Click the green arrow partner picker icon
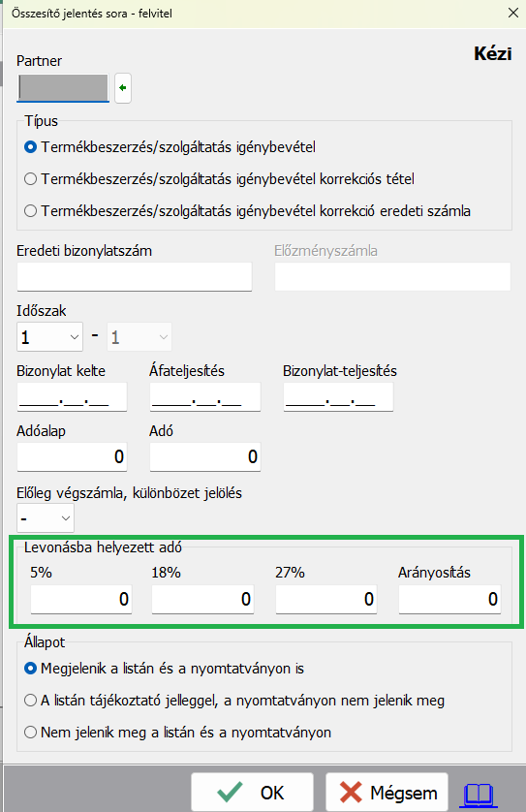This screenshot has height=812, width=526. tap(123, 88)
